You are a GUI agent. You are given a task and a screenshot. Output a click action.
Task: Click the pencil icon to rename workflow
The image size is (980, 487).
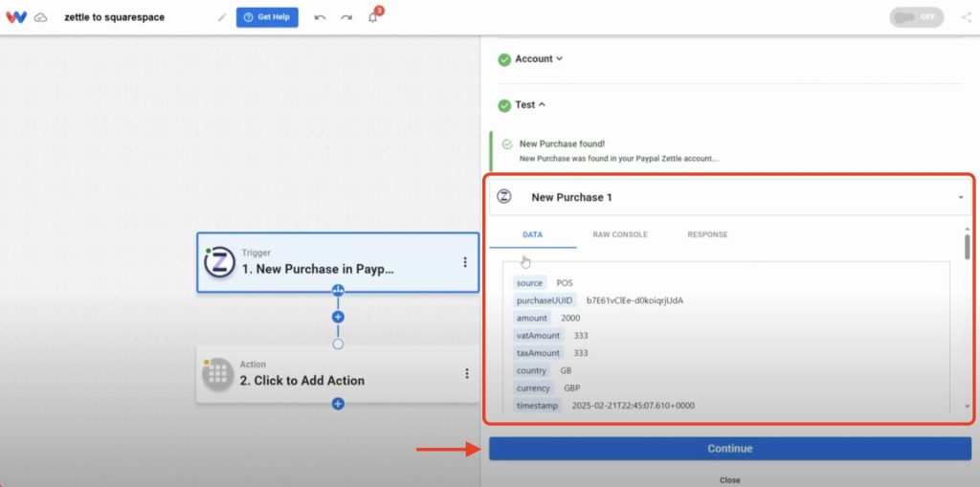[x=222, y=17]
